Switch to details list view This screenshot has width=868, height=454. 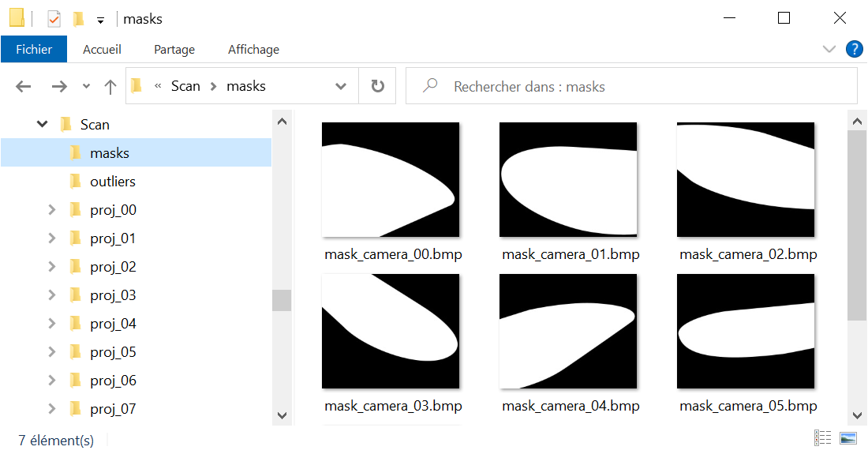pos(822,438)
